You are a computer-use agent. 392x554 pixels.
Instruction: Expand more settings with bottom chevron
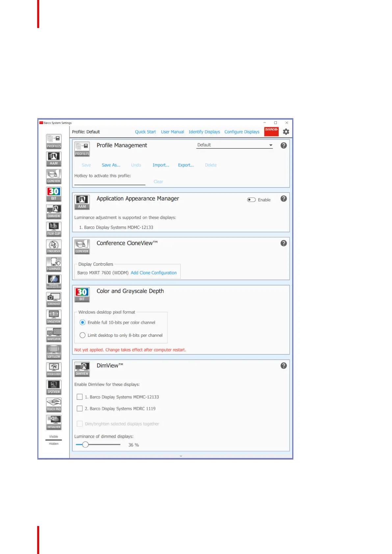[x=181, y=456]
